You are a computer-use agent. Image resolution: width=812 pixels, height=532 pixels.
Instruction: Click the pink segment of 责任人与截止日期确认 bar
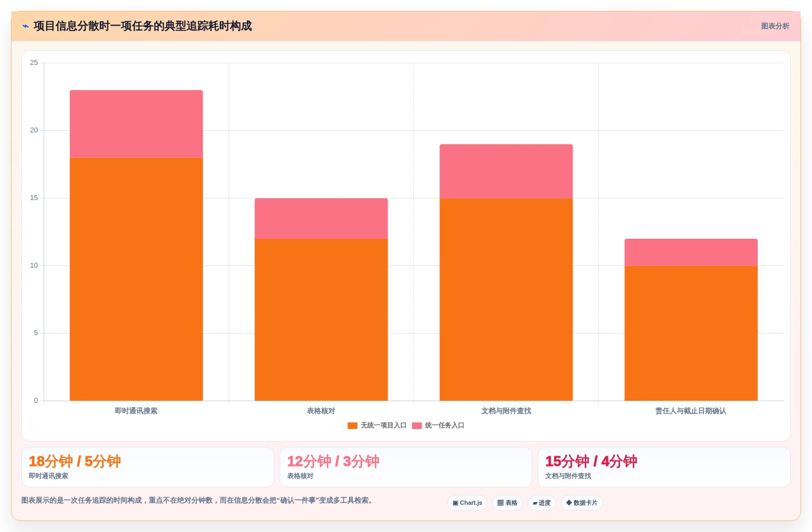pyautogui.click(x=691, y=252)
